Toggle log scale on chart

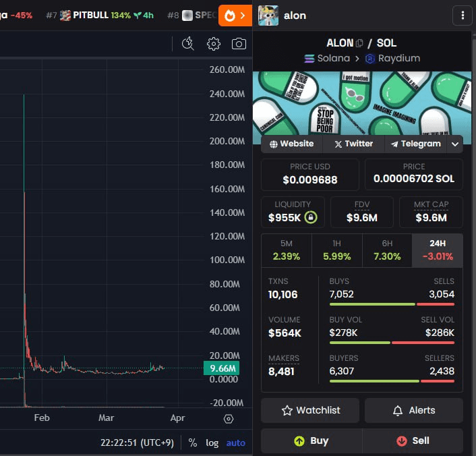[x=212, y=443]
